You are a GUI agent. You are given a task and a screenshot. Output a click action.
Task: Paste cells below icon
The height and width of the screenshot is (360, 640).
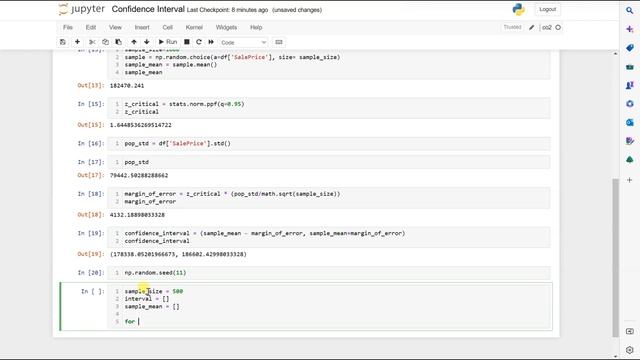[118, 42]
